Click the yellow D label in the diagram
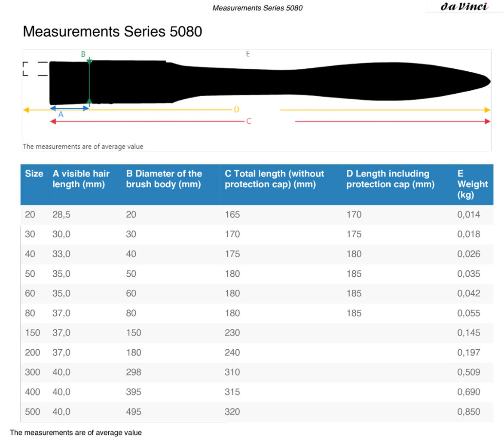Screen dimensions: 504x440 237,110
